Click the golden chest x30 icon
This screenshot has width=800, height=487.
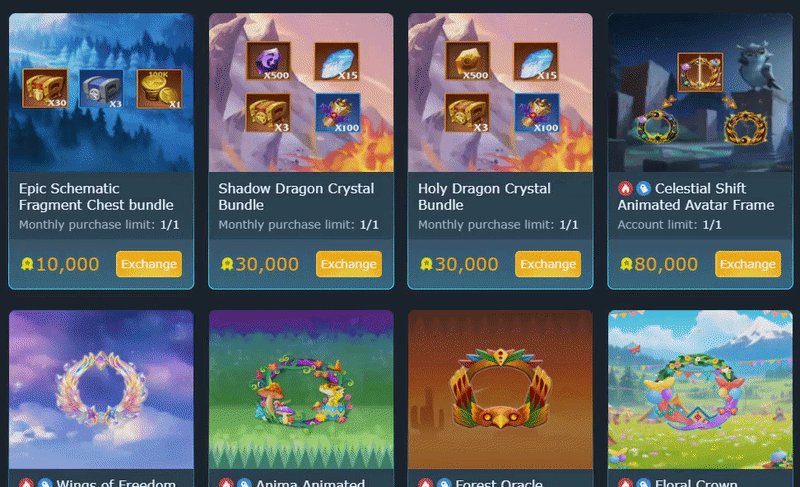coord(45,89)
